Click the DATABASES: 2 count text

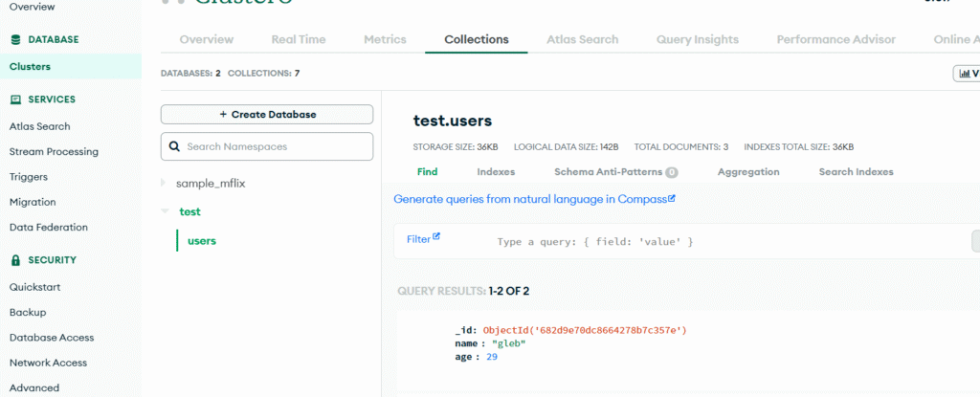coord(190,73)
